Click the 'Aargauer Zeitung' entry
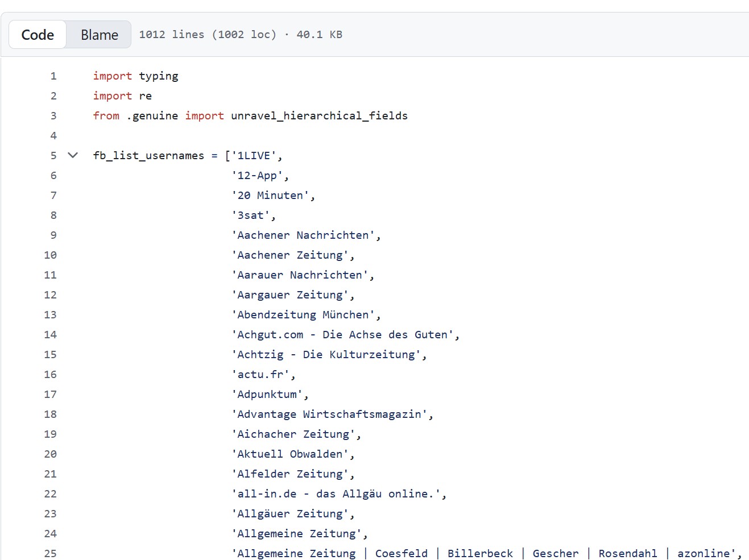 (290, 295)
